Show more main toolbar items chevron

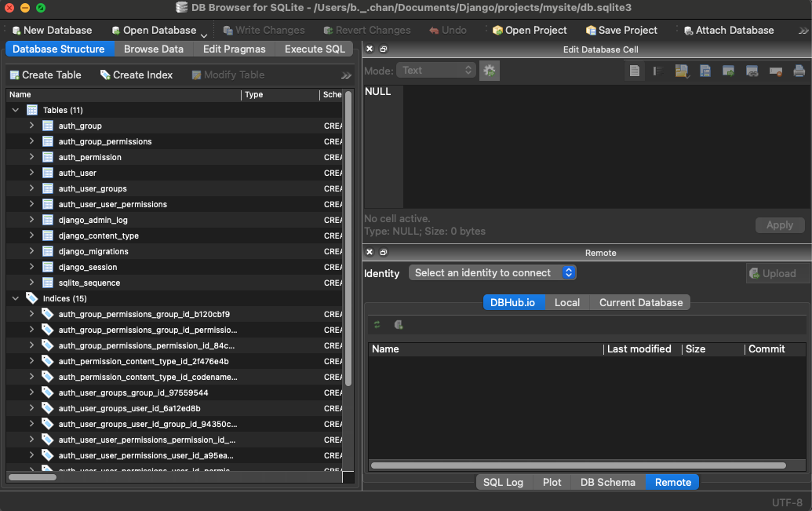[x=803, y=31]
